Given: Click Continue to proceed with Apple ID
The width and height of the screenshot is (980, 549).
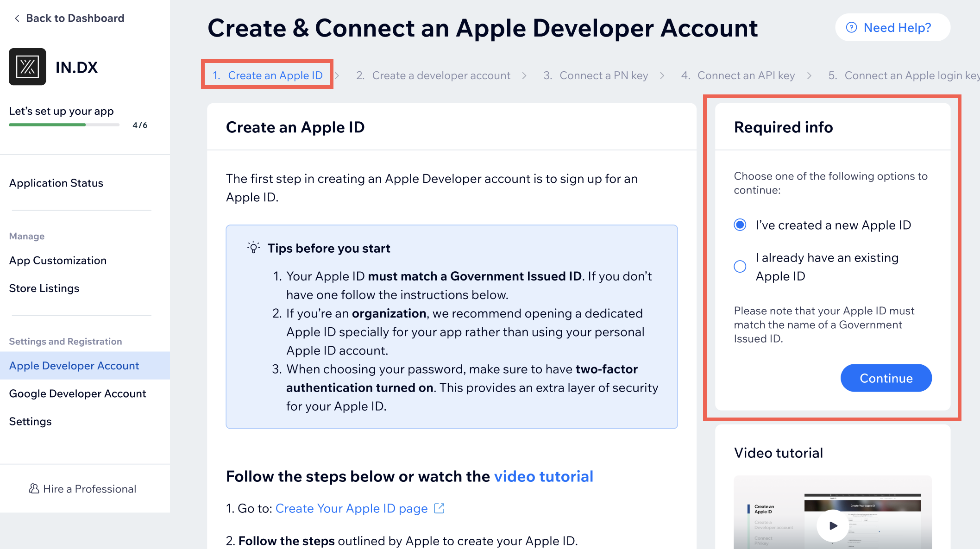Looking at the screenshot, I should pos(886,377).
